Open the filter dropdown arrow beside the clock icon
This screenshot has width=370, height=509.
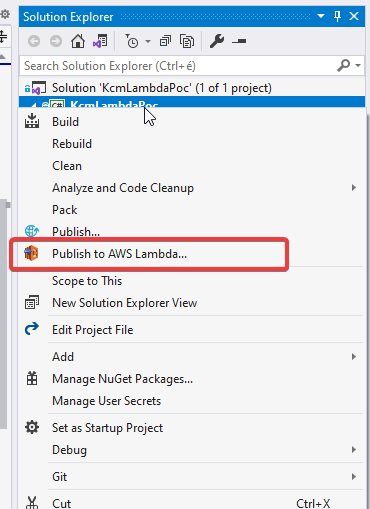click(148, 42)
